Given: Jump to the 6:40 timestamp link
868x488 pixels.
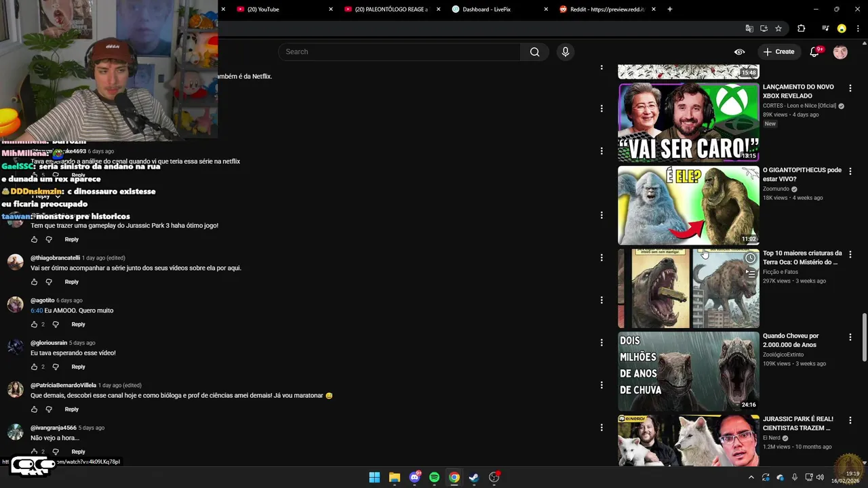Looking at the screenshot, I should (37, 310).
